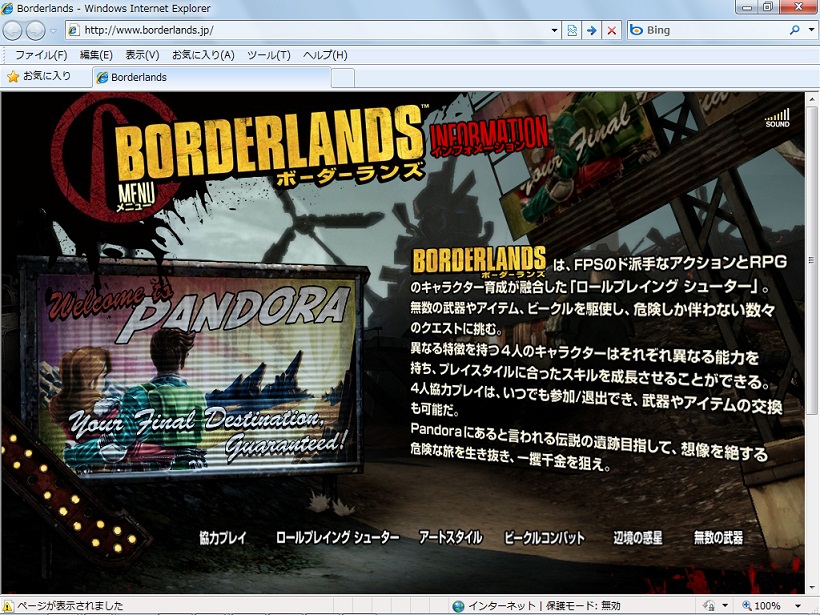Click the page scrollbar up arrow
The image size is (820, 615).
click(x=812, y=98)
